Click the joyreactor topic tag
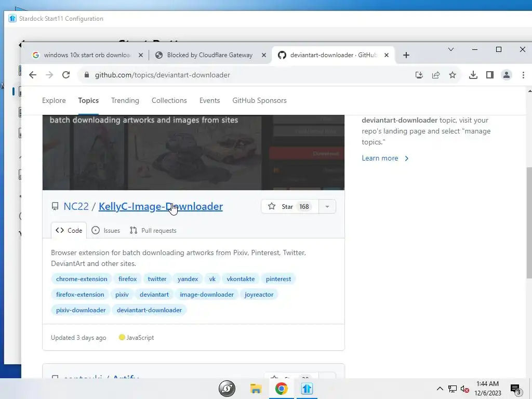Screen dimensions: 532x399 pyautogui.click(x=259, y=295)
